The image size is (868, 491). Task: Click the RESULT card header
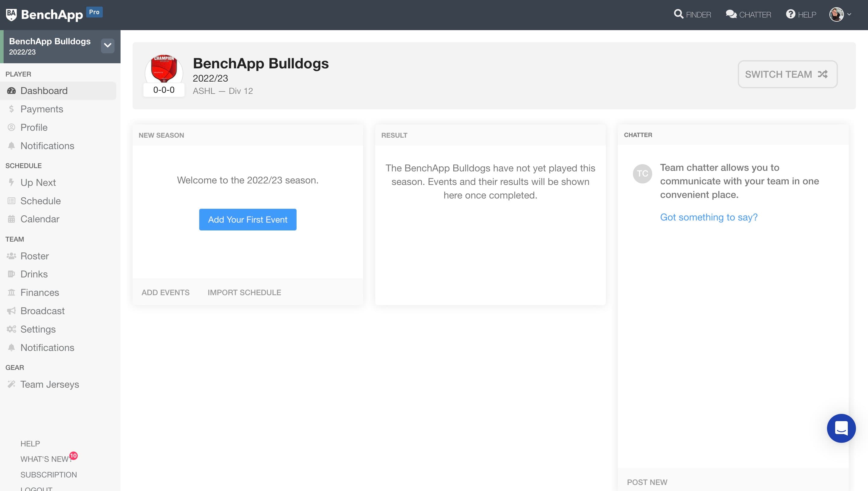click(490, 135)
